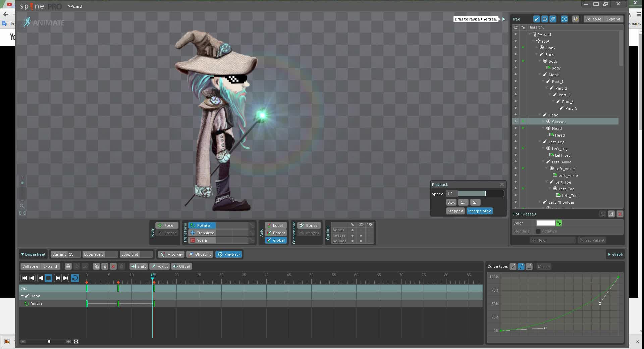
Task: Activate the Pose tool
Action: (x=167, y=225)
